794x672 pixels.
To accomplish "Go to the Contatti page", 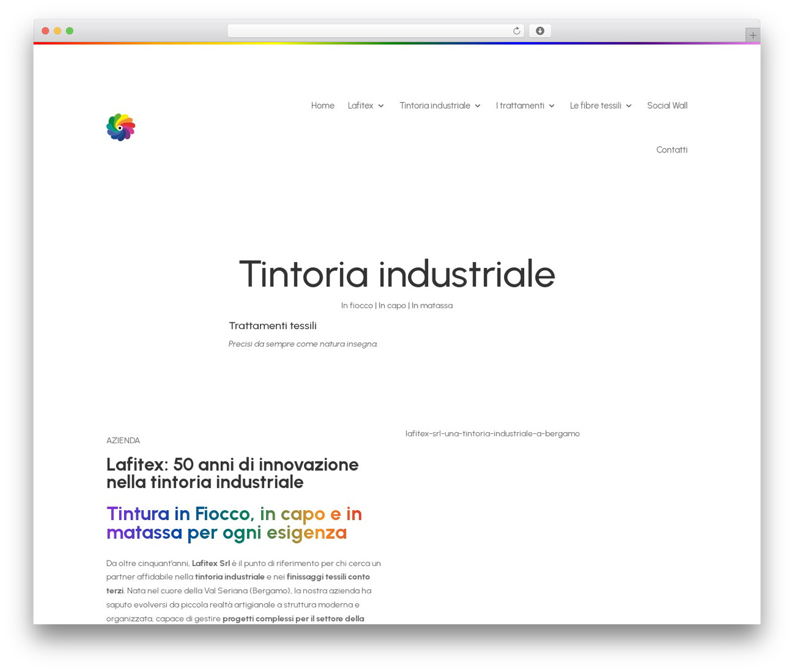I will [672, 149].
